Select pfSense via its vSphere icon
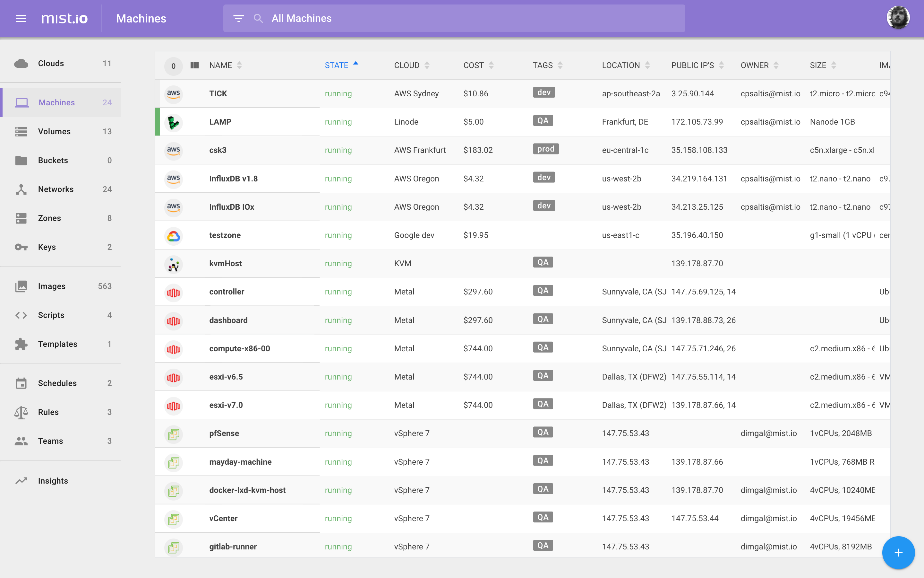The height and width of the screenshot is (578, 924). coord(173,434)
